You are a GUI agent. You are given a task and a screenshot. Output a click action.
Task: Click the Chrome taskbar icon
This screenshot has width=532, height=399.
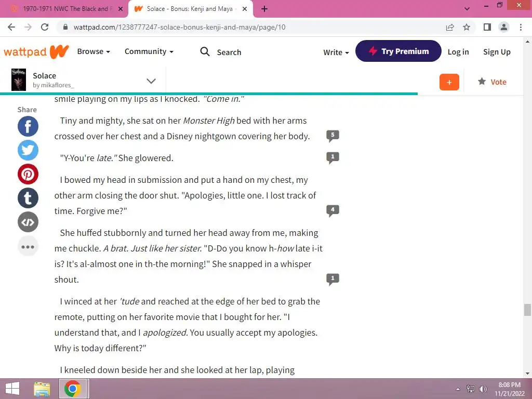coord(72,389)
